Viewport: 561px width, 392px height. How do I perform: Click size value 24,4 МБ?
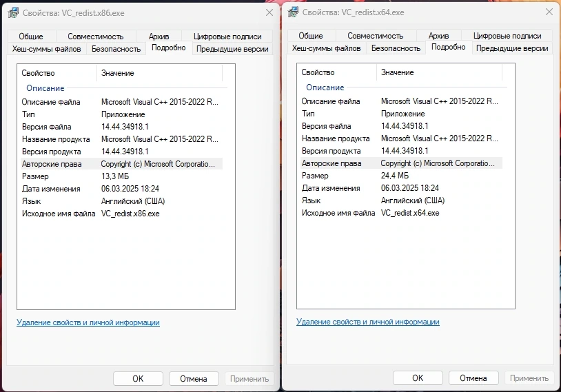click(395, 176)
